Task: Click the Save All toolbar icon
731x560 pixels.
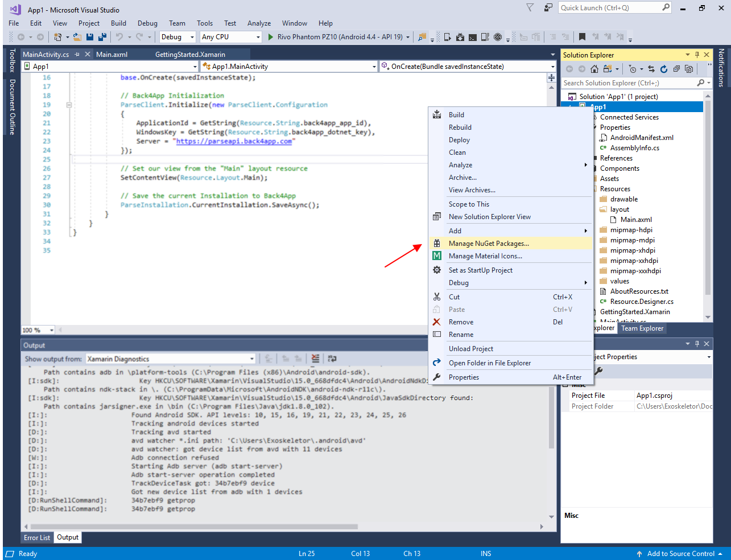Action: tap(102, 37)
